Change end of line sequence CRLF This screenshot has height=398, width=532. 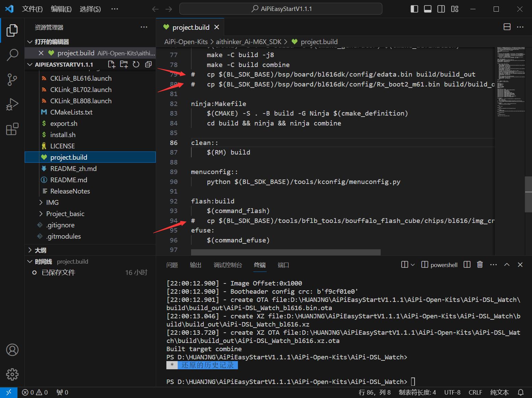(x=475, y=392)
